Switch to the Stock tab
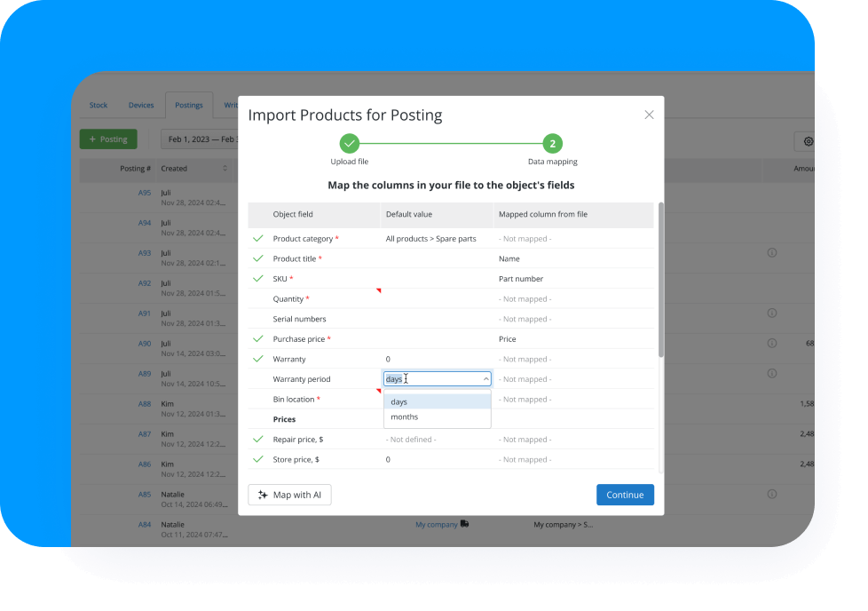Image resolution: width=868 pixels, height=611 pixels. point(99,105)
